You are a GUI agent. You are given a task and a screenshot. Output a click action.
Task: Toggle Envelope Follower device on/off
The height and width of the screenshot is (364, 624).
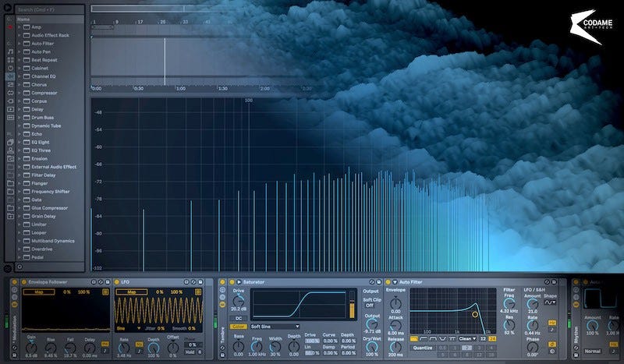point(24,282)
